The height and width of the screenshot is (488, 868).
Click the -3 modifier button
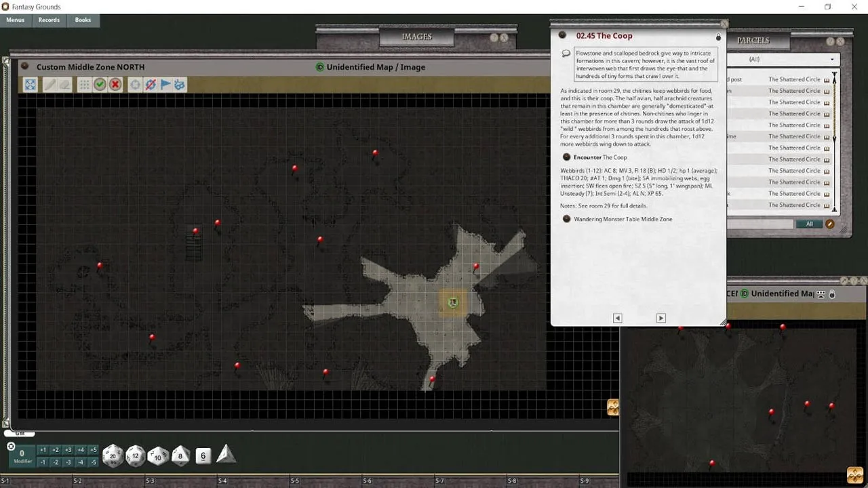pyautogui.click(x=68, y=462)
